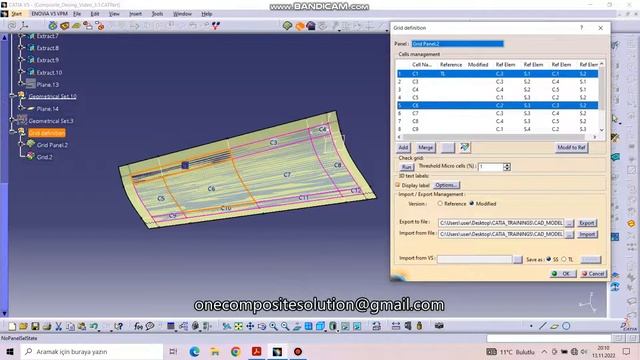Viewport: 640px width, 360px height.
Task: Collapse the Geometrical Set.10 node
Action: coord(13,96)
